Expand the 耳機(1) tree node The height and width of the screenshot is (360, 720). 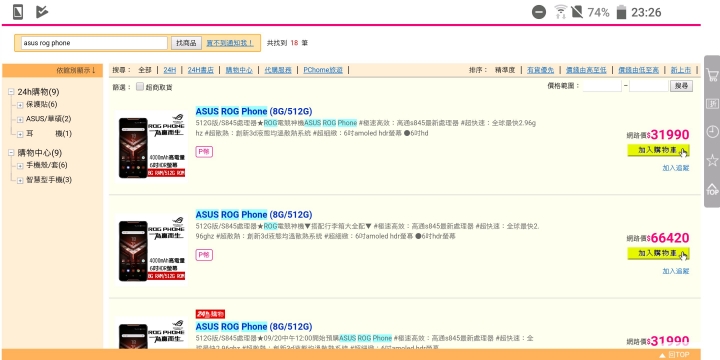pos(20,135)
